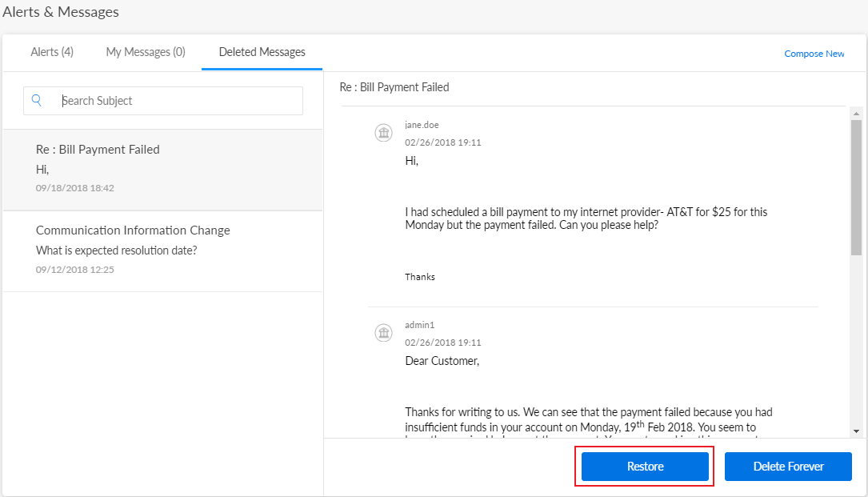Click the thread title above the conversation
868x497 pixels.
click(394, 87)
